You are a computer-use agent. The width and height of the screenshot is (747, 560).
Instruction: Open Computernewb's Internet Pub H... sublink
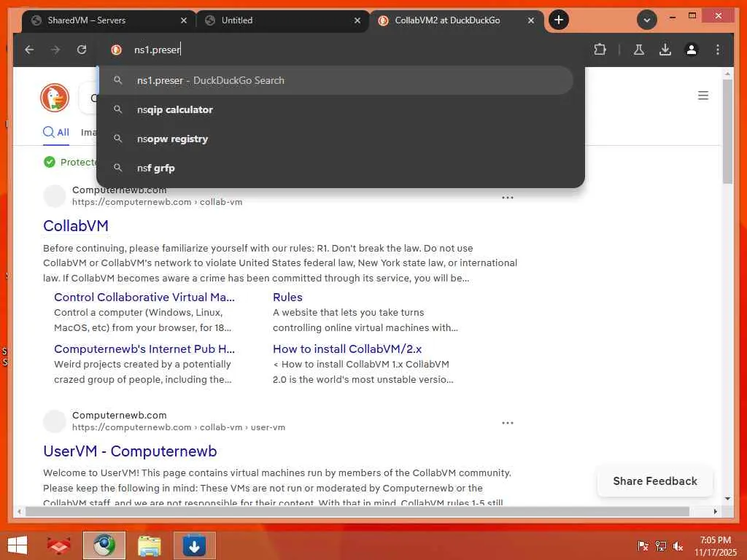coord(144,349)
